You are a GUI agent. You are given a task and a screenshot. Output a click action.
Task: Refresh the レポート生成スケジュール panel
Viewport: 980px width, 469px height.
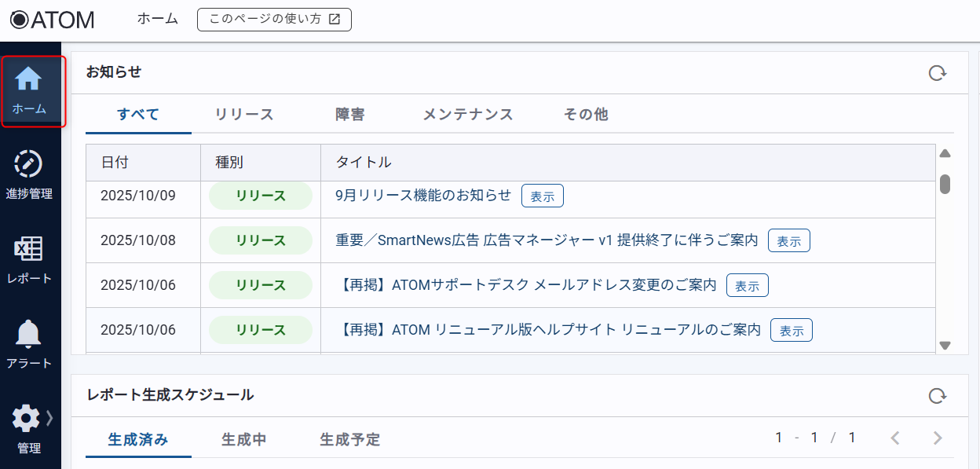click(x=937, y=396)
